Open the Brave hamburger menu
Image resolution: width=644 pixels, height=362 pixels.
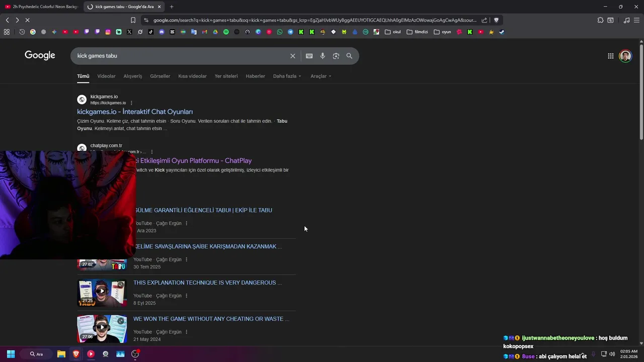click(637, 20)
